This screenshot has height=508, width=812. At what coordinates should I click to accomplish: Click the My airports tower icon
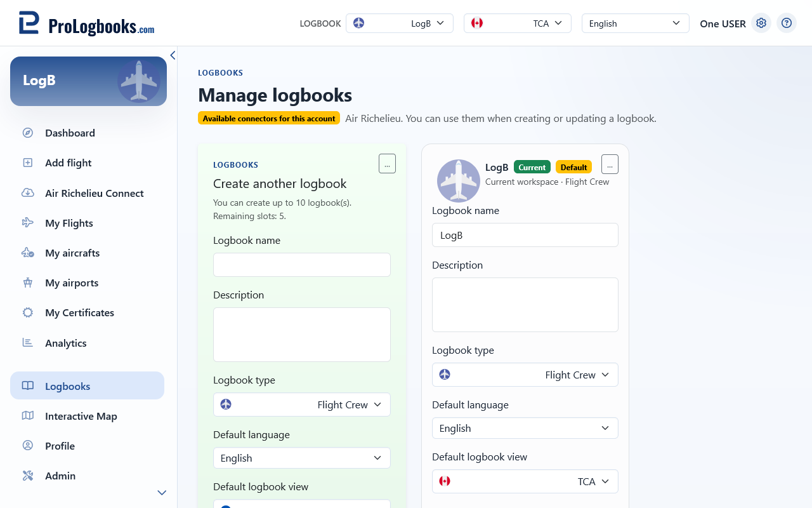(28, 283)
